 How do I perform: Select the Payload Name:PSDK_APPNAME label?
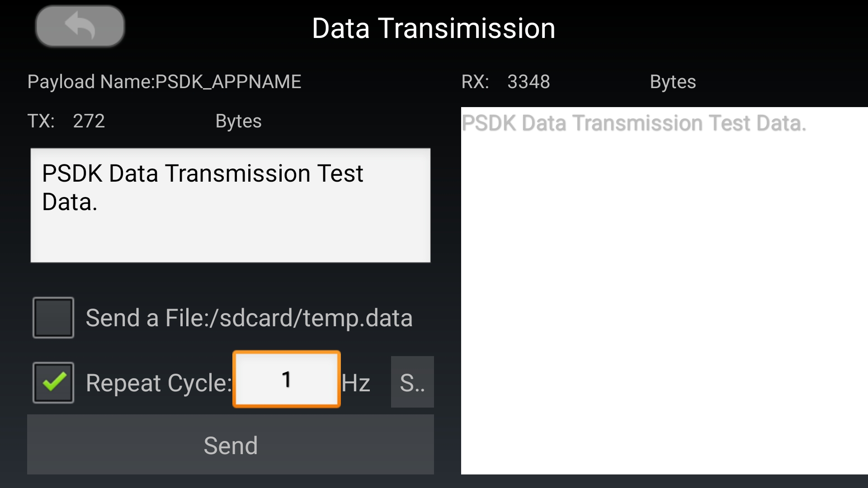(164, 81)
